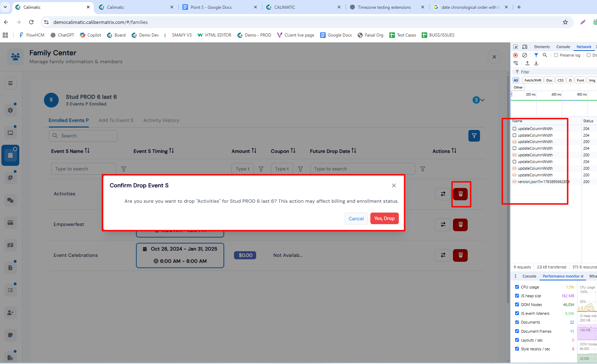Close the Performance monitor drawer tab
The image size is (597, 364).
pos(582,277)
